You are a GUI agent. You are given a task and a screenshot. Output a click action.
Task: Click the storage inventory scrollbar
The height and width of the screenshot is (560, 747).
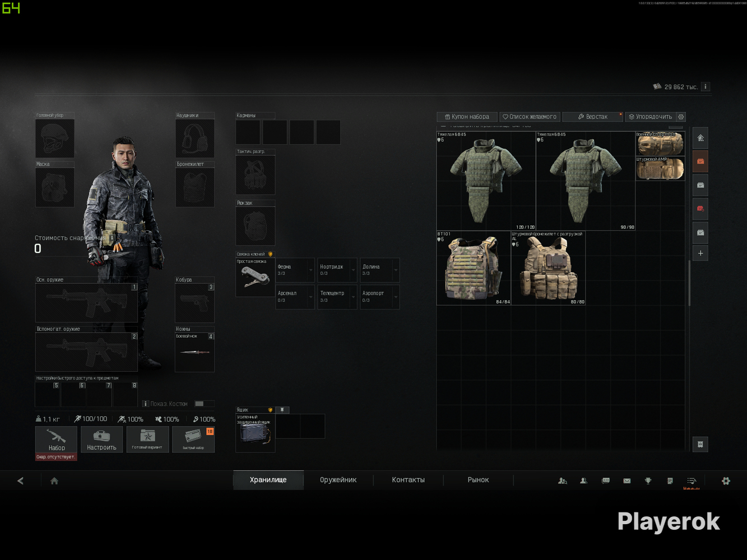point(689,283)
